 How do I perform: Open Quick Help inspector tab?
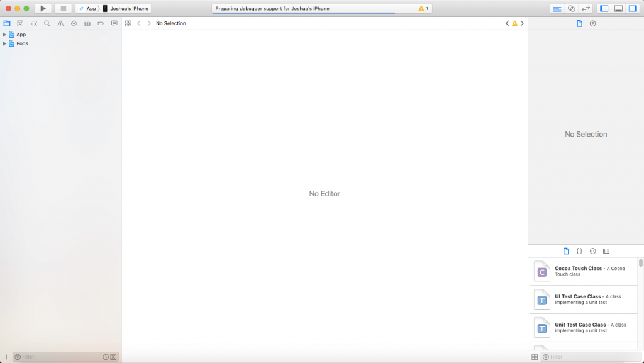tap(592, 23)
